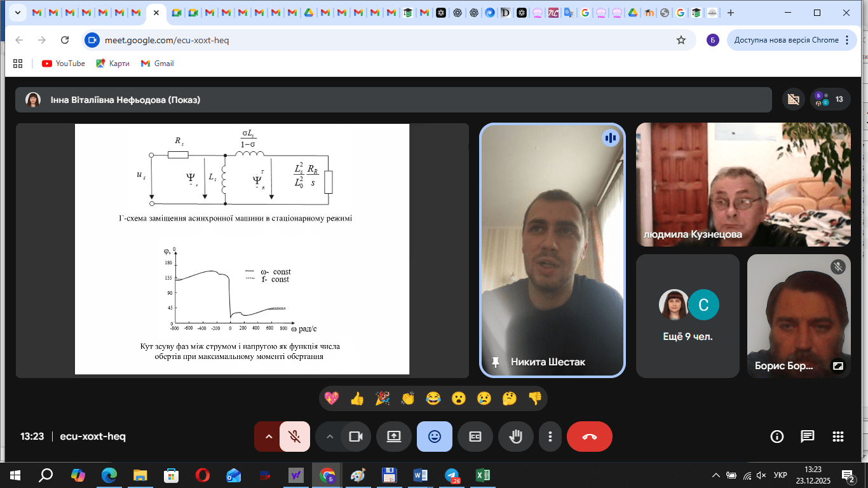Open the activities grid icon
This screenshot has width=868, height=488.
[x=837, y=437]
